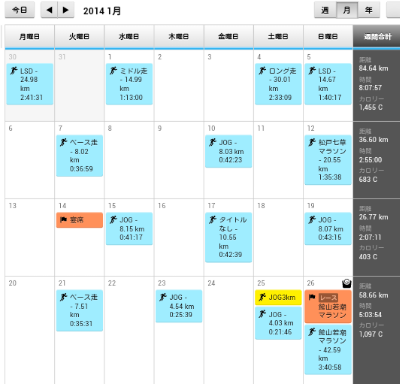
Task: Click the 火曜日 column header
Action: coord(79,37)
